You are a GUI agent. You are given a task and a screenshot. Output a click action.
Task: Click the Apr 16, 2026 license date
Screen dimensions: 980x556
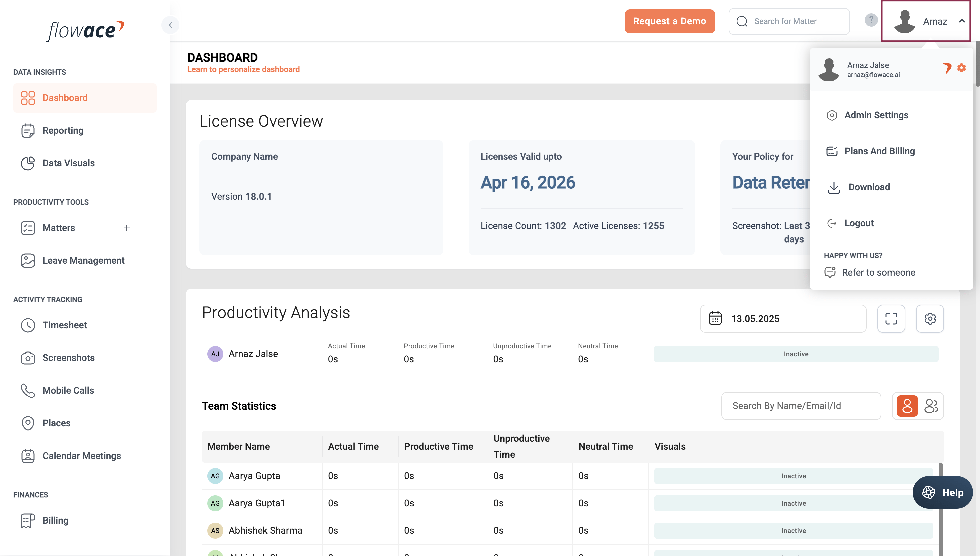[x=528, y=183]
